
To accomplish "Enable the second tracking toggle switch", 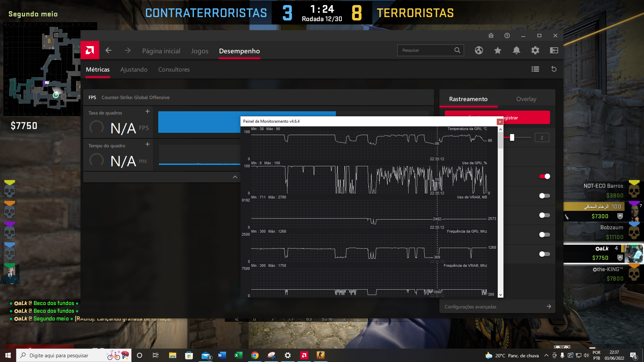I will [545, 196].
